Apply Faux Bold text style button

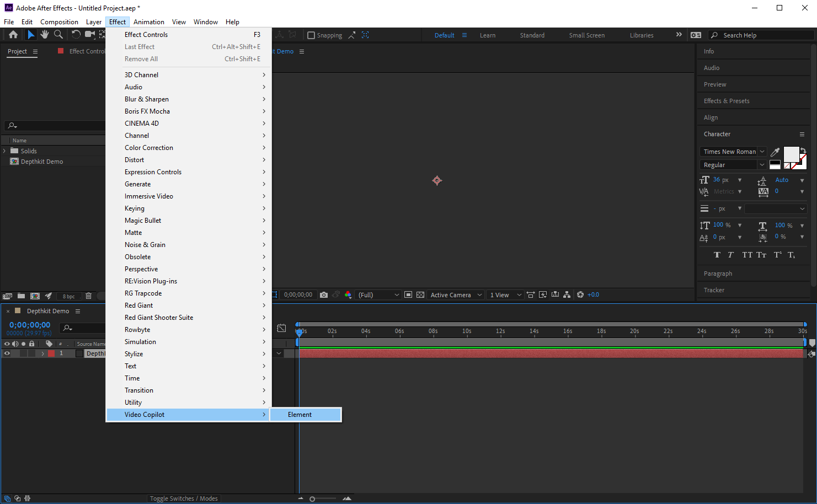[717, 255]
